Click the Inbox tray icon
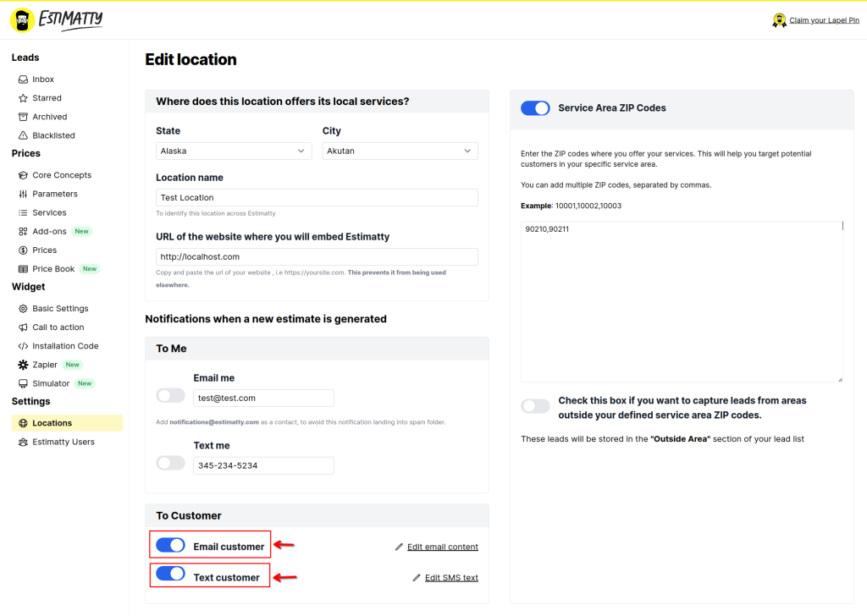 point(23,80)
